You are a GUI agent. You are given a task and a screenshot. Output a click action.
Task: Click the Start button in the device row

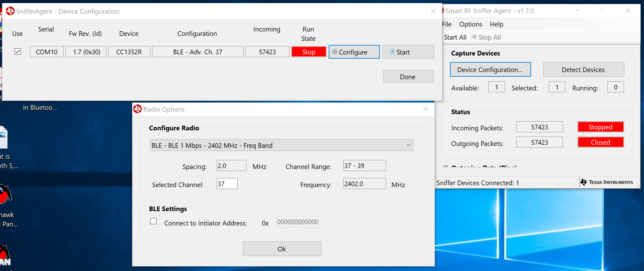[x=408, y=52]
